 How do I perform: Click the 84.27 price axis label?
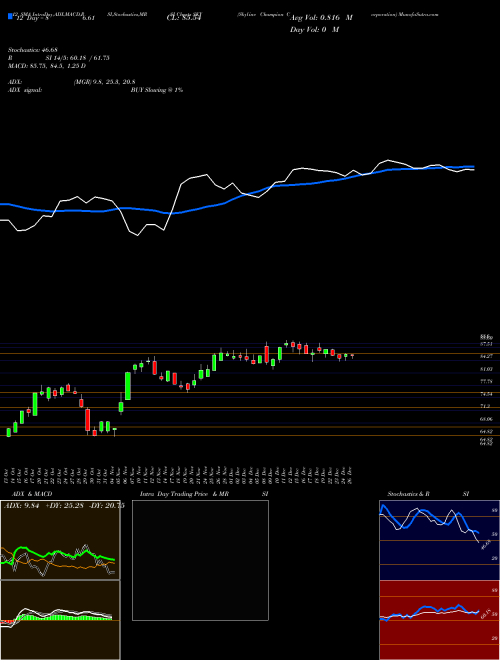point(486,357)
